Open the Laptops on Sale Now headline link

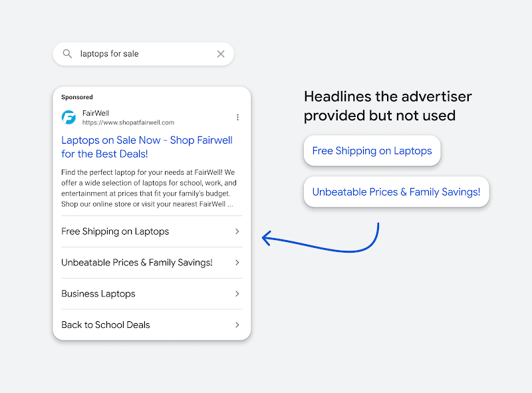click(147, 147)
